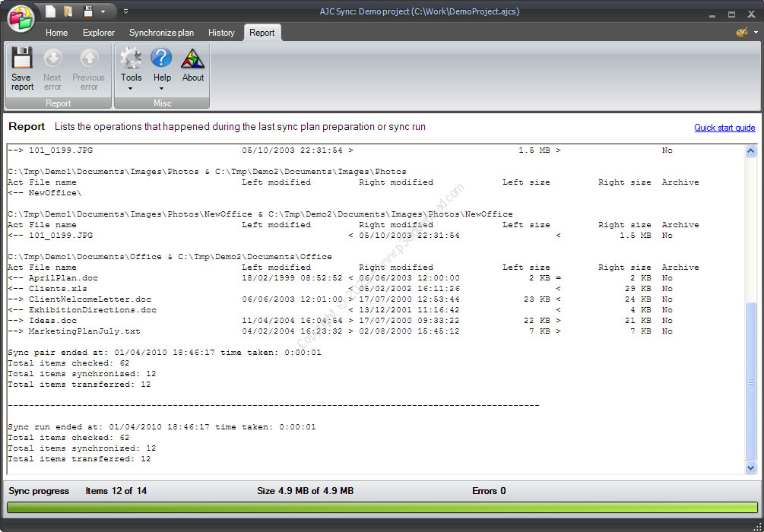Switch to the Home tab
Image resolution: width=764 pixels, height=532 pixels.
(56, 33)
